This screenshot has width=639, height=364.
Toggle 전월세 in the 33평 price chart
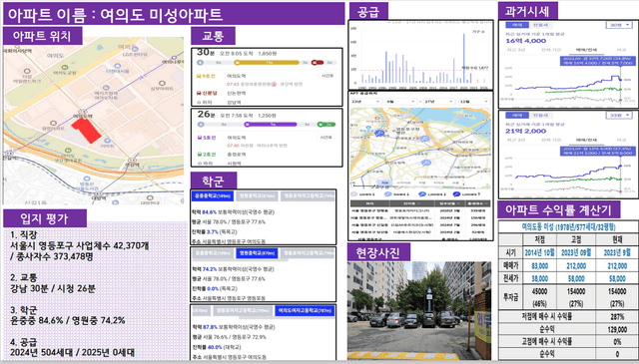click(541, 116)
